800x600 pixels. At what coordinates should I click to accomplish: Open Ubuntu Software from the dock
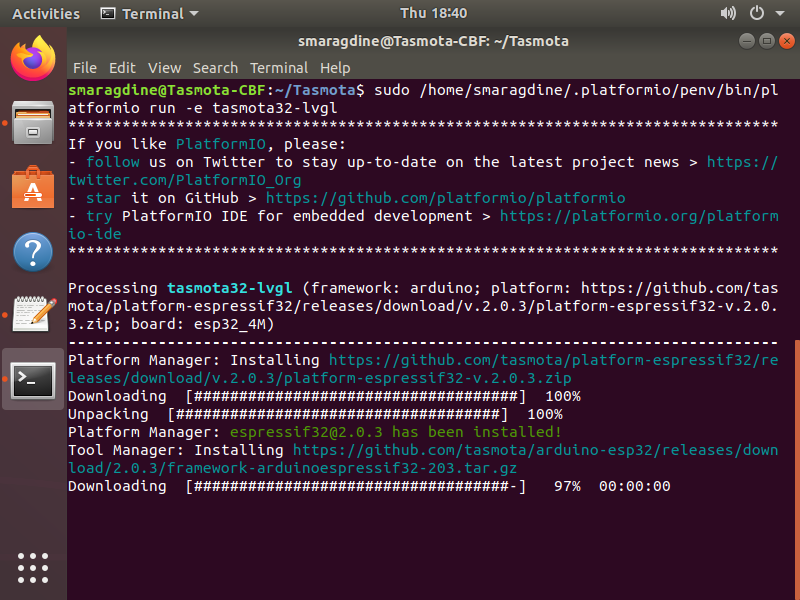[x=33, y=187]
